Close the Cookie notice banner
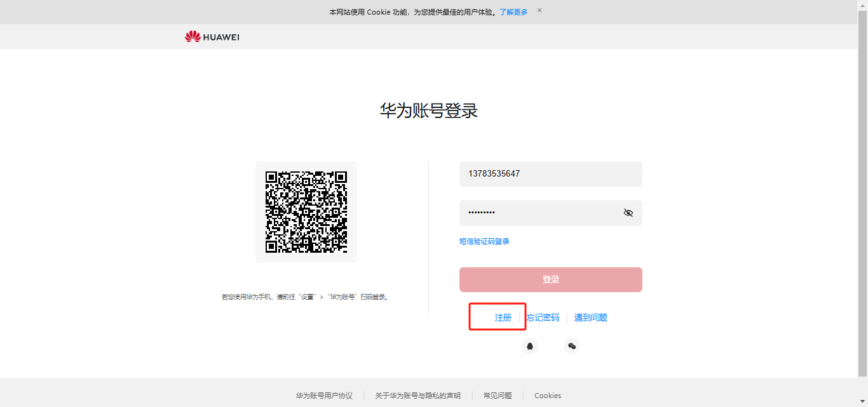This screenshot has width=868, height=407. 539,11
